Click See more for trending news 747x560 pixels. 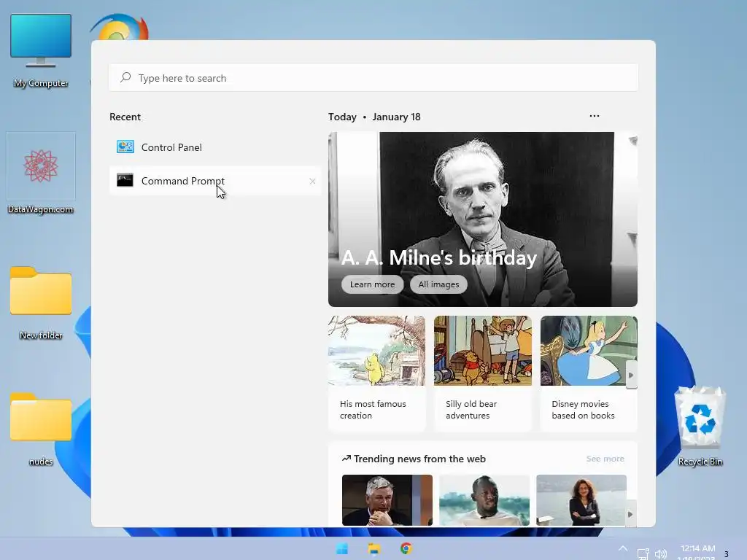coord(605,459)
